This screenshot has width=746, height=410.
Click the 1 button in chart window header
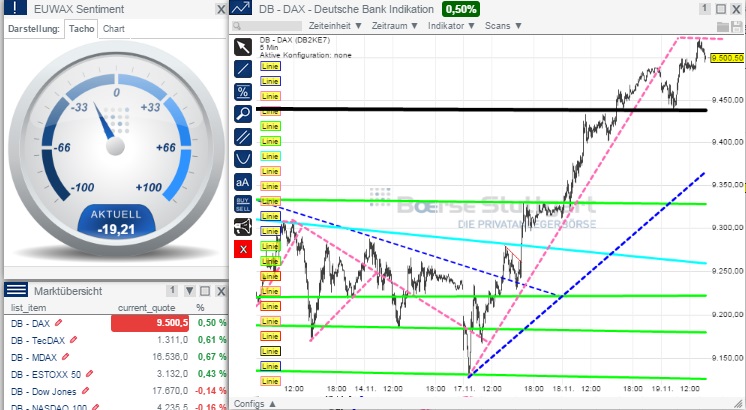pos(705,9)
